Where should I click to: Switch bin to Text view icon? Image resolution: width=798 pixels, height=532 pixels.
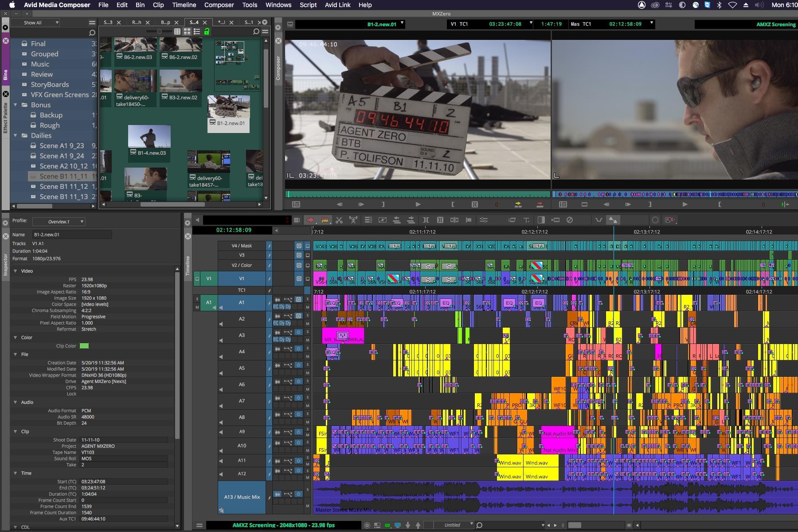click(x=177, y=31)
